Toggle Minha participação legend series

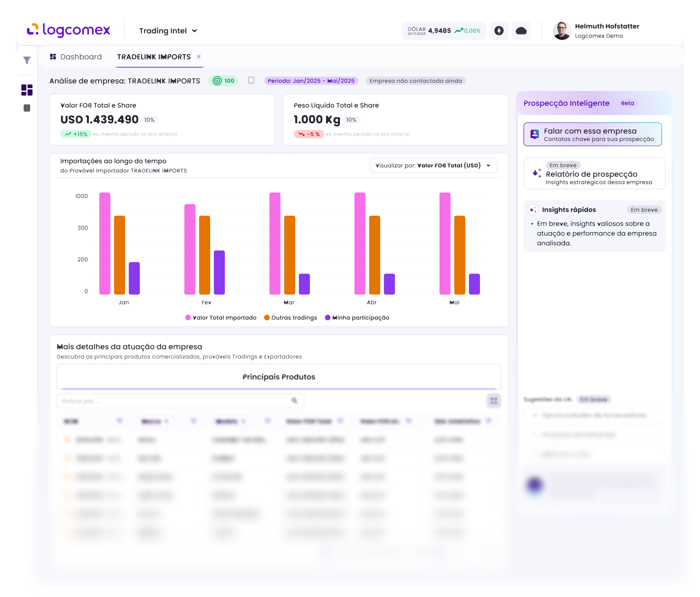click(x=357, y=318)
